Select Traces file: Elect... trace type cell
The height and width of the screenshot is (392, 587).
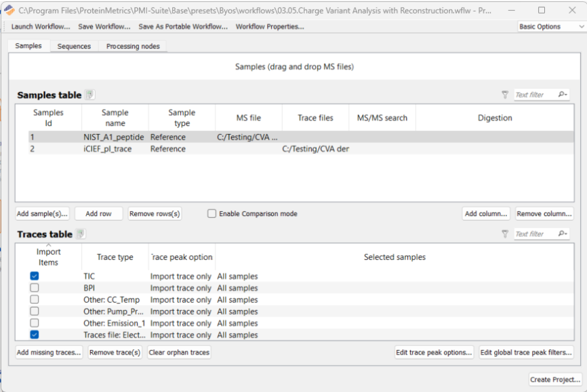tap(115, 334)
